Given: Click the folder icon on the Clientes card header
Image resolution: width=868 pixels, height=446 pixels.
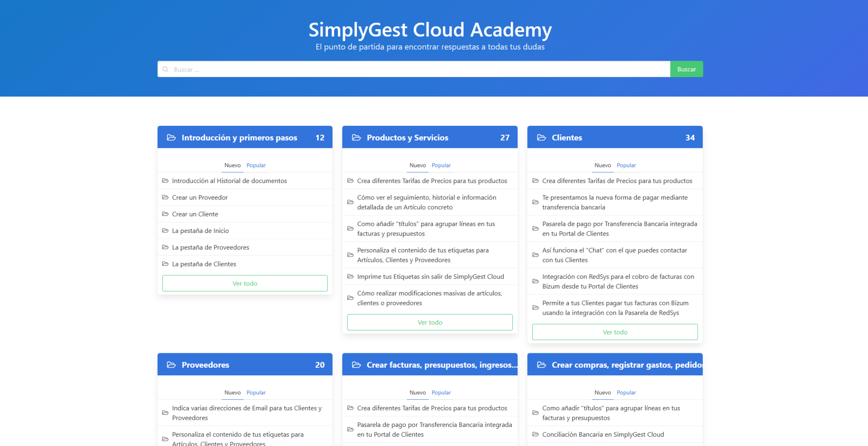Looking at the screenshot, I should (x=541, y=137).
